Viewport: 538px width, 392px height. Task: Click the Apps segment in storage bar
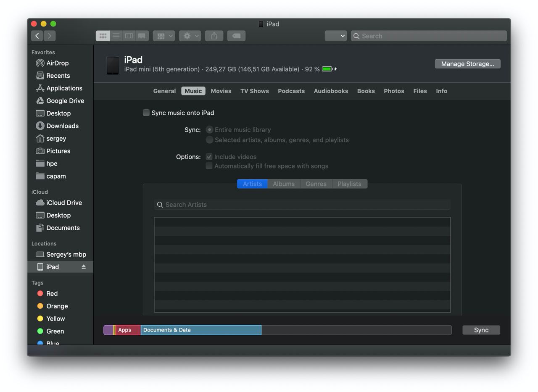point(128,330)
